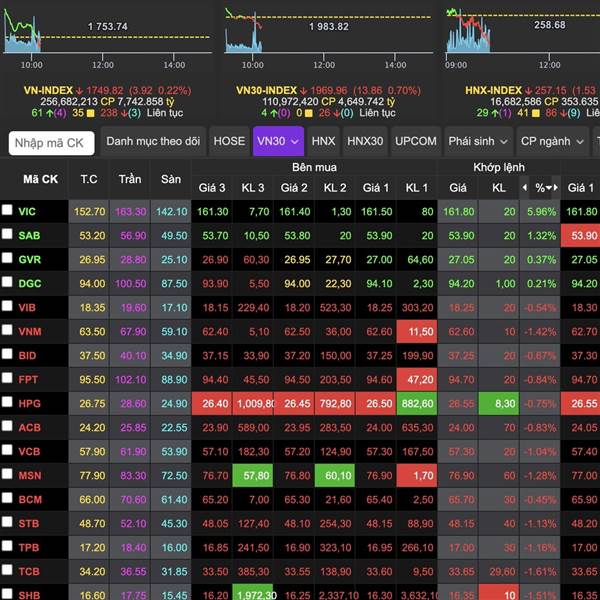Image resolution: width=600 pixels, height=600 pixels.
Task: Focus the Nhập mã CK search field
Action: click(x=52, y=143)
